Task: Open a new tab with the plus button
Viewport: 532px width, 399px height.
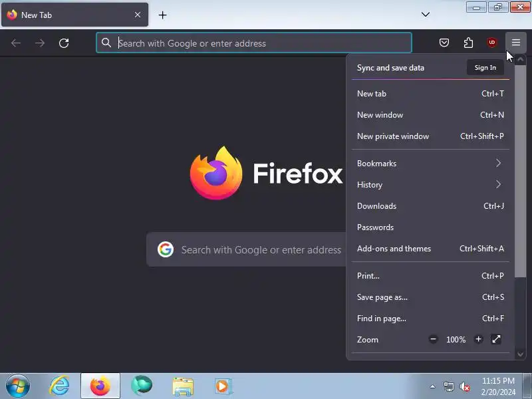Action: pyautogui.click(x=162, y=15)
